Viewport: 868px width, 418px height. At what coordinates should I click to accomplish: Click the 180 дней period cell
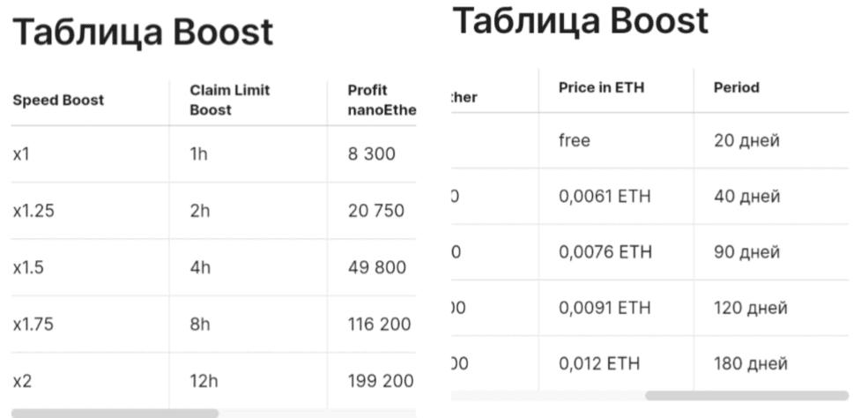point(750,363)
